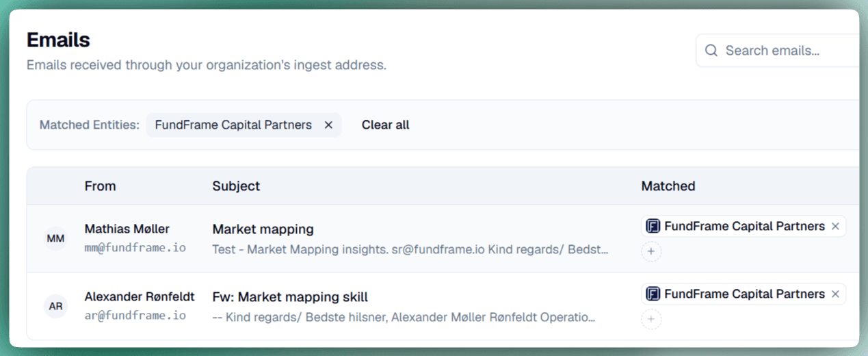The image size is (868, 356).
Task: Click the AR avatar for Alexander Rønfeldt
Action: click(x=55, y=306)
